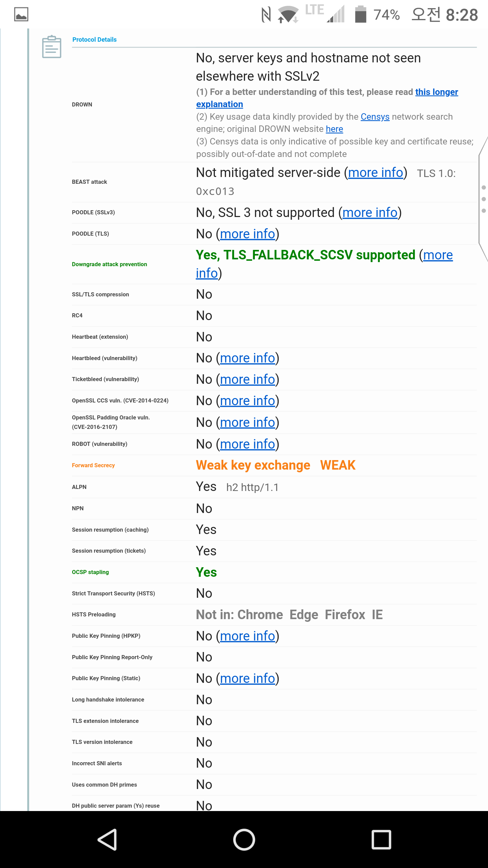Select 'No, server keys and hostname not seen' text
The height and width of the screenshot is (868, 488).
tap(308, 58)
